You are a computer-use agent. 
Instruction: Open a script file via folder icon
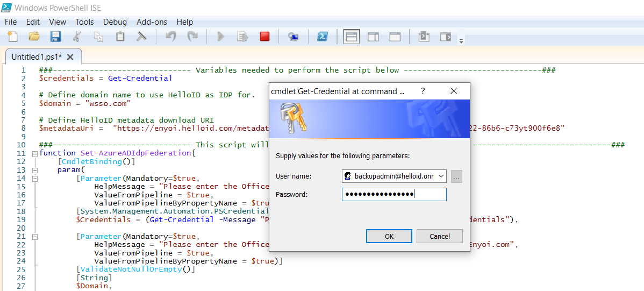tap(34, 37)
